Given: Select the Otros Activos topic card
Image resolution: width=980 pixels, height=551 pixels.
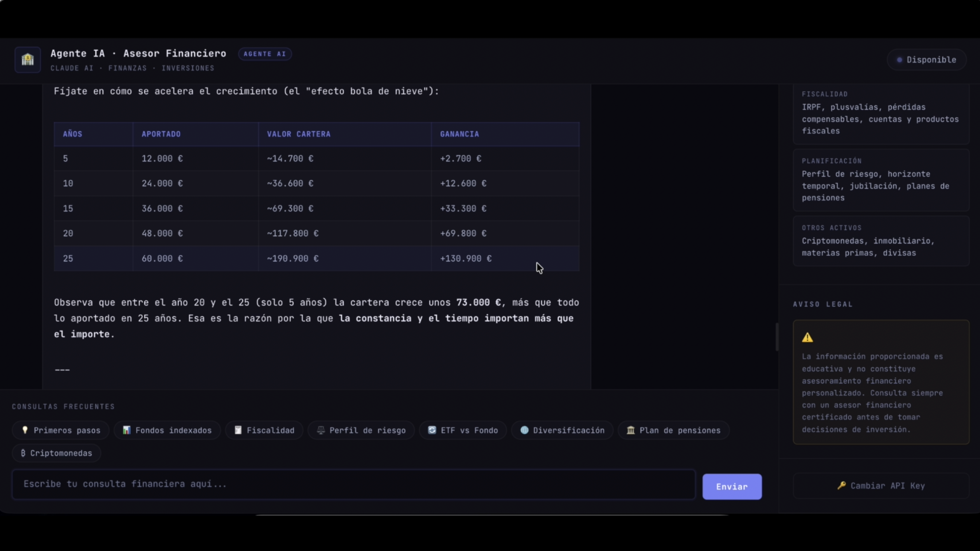Looking at the screenshot, I should [x=881, y=241].
